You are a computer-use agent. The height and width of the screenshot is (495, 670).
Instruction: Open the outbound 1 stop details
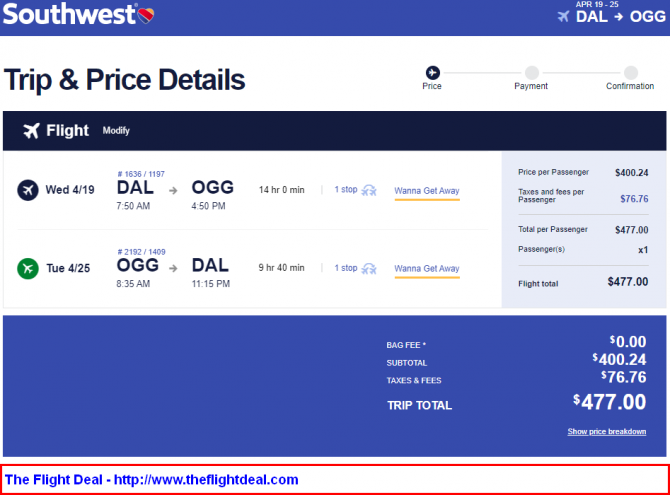click(x=346, y=189)
